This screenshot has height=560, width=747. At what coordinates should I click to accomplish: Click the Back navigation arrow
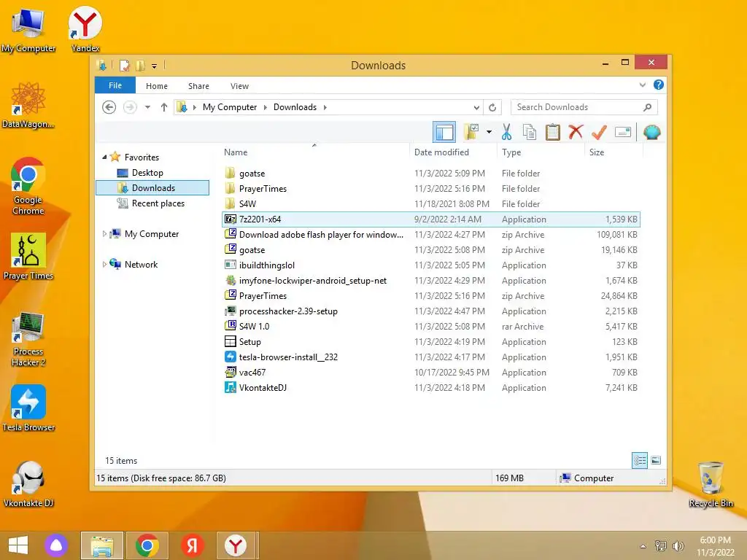[x=109, y=107]
